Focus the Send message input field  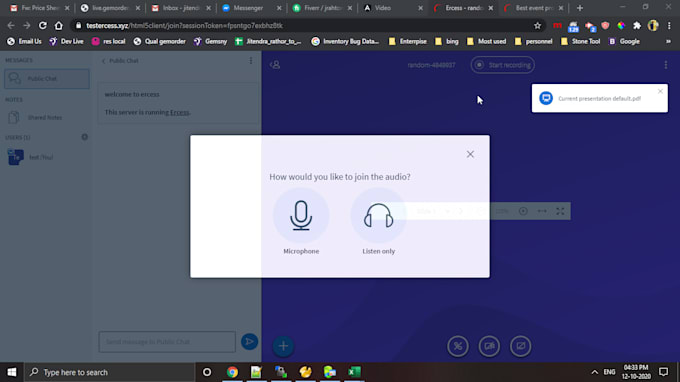pos(167,342)
